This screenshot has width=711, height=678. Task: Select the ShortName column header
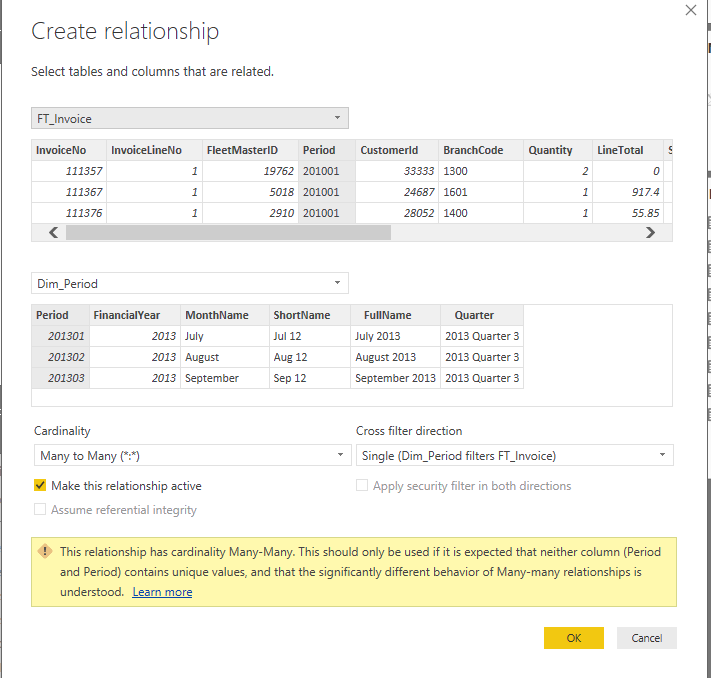[x=310, y=315]
